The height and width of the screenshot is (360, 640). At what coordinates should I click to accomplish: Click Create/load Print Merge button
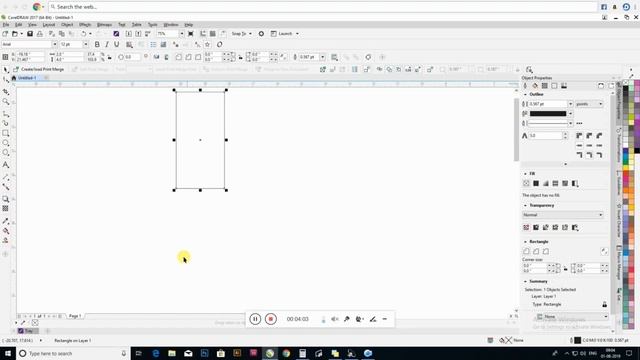pos(39,69)
